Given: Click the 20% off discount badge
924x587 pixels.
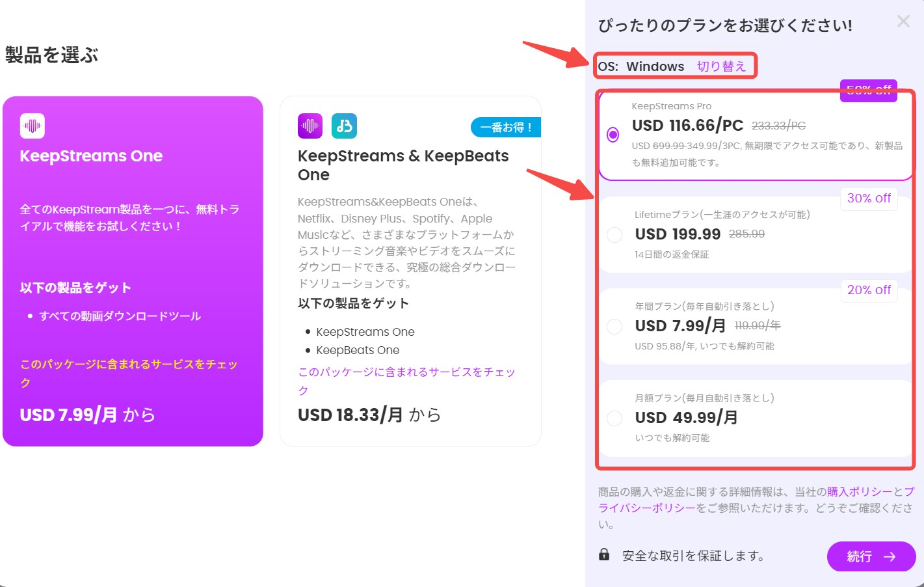Looking at the screenshot, I should coord(869,290).
